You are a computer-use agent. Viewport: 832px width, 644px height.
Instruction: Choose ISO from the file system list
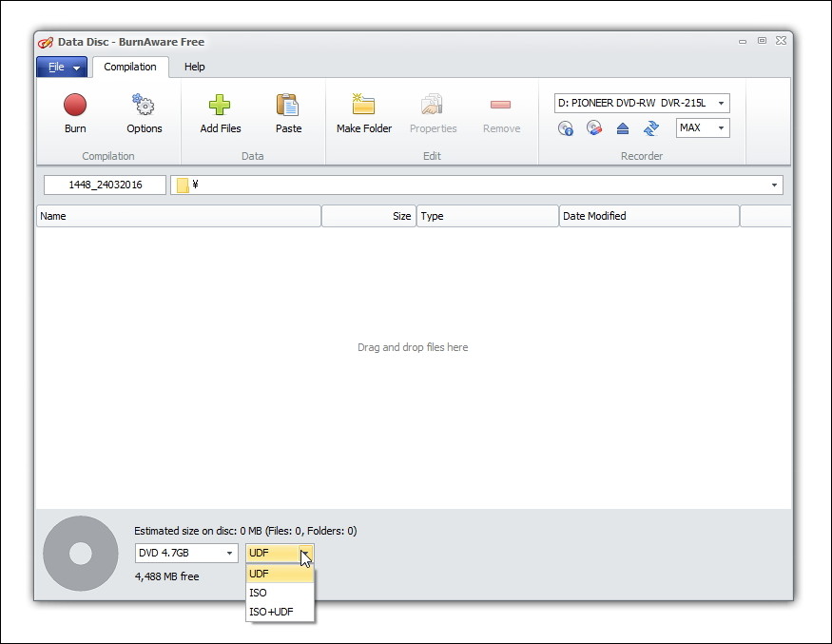pos(281,593)
